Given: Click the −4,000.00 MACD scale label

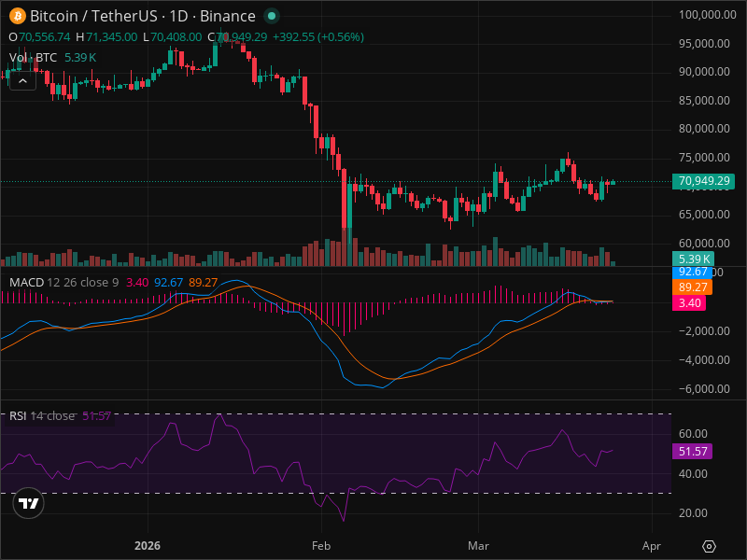Looking at the screenshot, I should click(704, 360).
